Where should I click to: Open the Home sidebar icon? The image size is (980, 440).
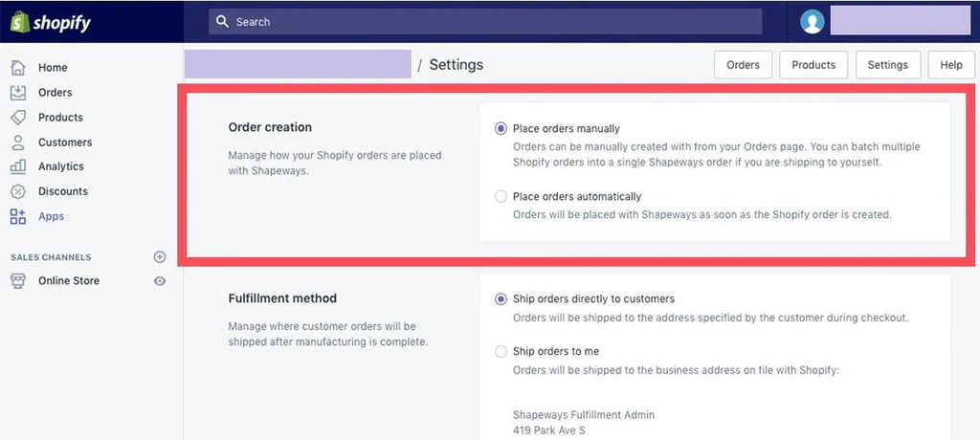[x=18, y=68]
